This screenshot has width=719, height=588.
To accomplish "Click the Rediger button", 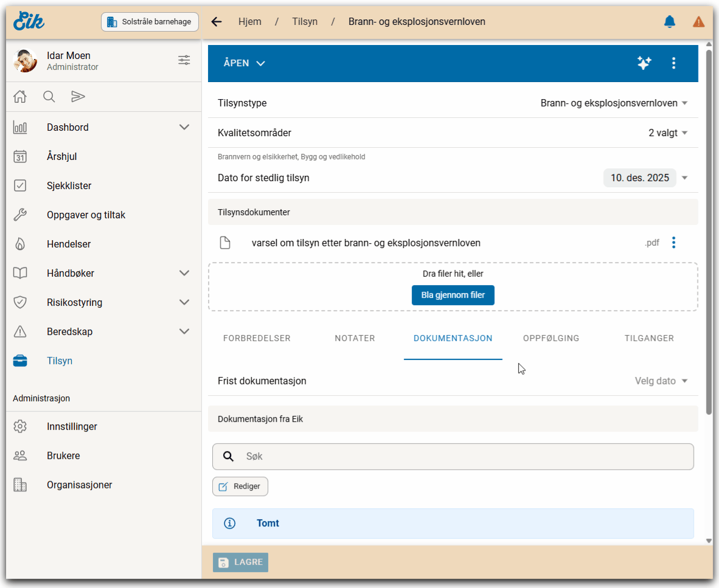I will point(240,486).
